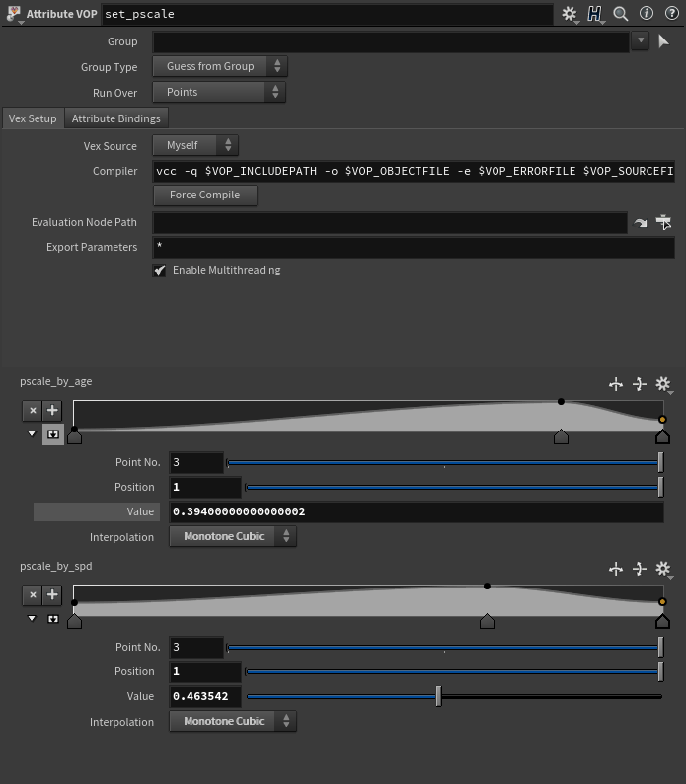686x784 pixels.
Task: Reverse domain icon for pscale_by_age ramp
Action: (616, 384)
